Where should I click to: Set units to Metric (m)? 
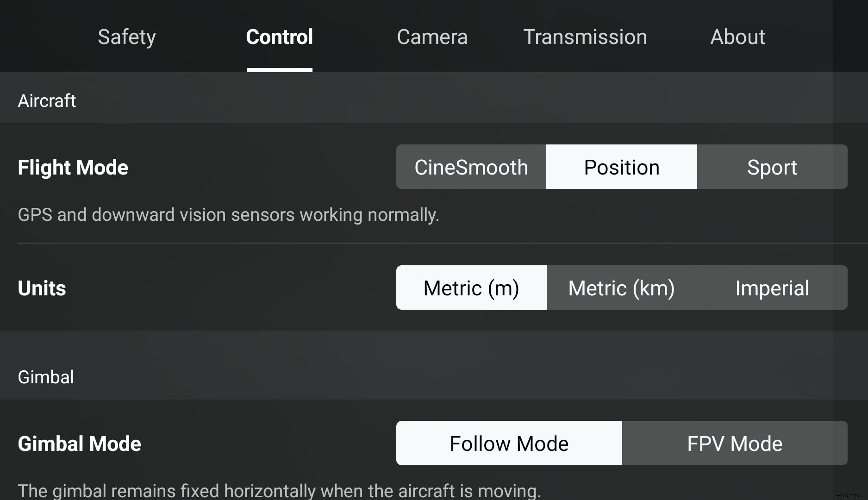click(x=471, y=287)
